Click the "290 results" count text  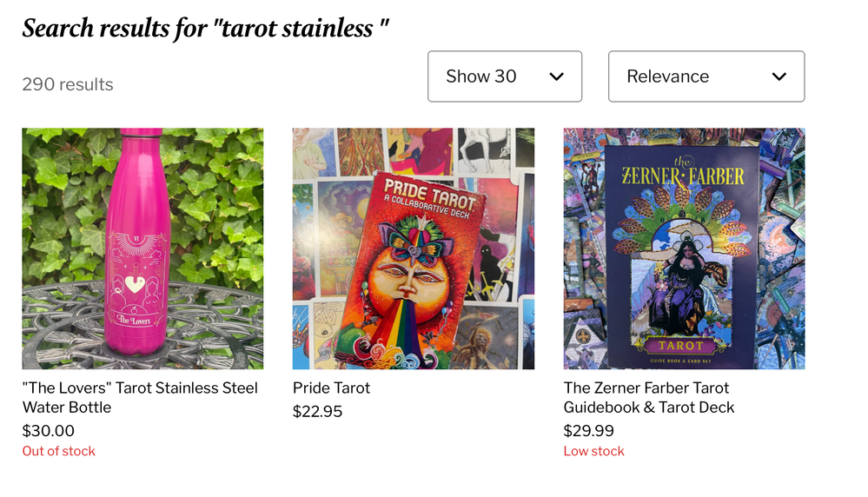point(68,84)
